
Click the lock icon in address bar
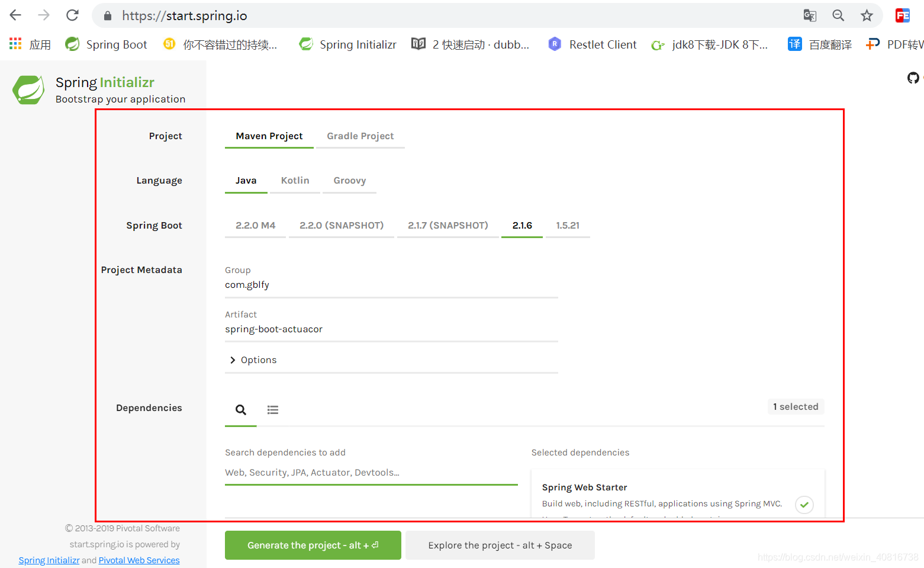pos(108,16)
